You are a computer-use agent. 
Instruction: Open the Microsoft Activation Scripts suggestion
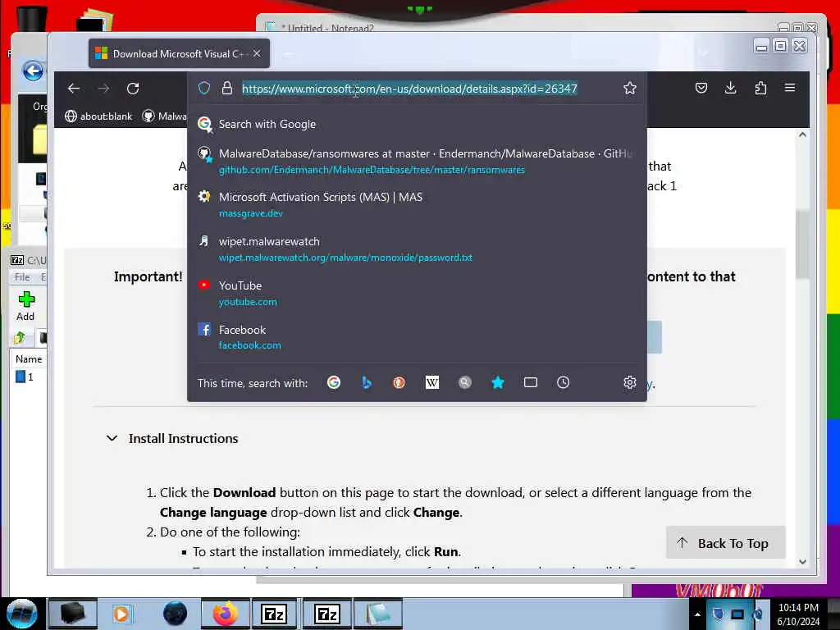[417, 204]
